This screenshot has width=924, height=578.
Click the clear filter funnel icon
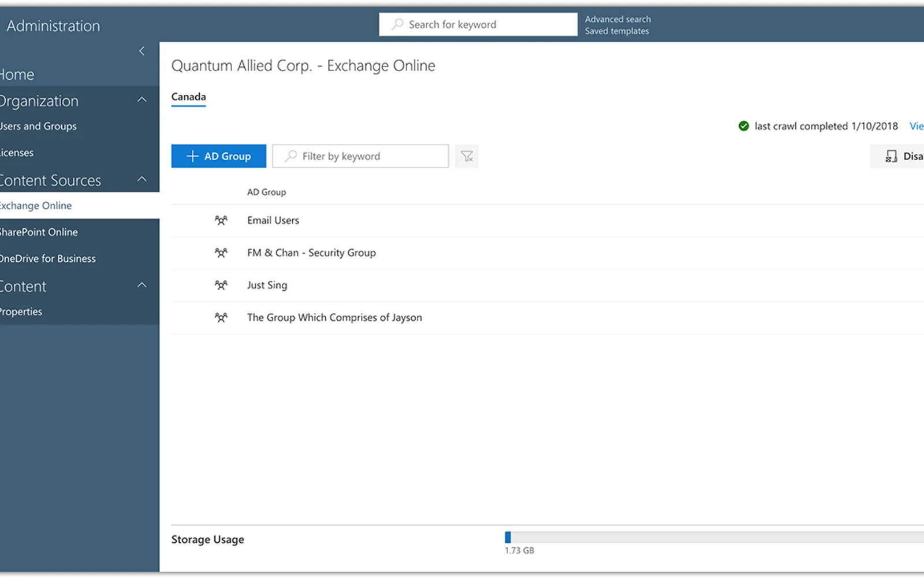coord(467,156)
